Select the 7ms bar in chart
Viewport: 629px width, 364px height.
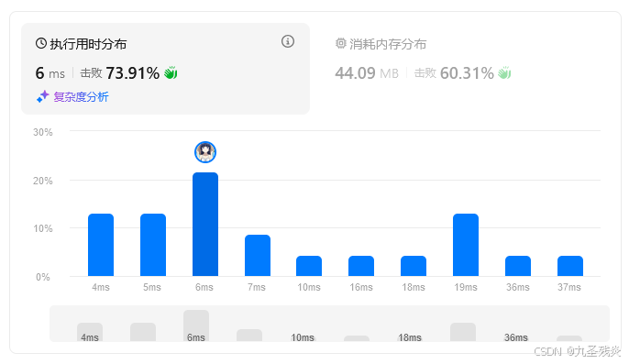tap(258, 255)
